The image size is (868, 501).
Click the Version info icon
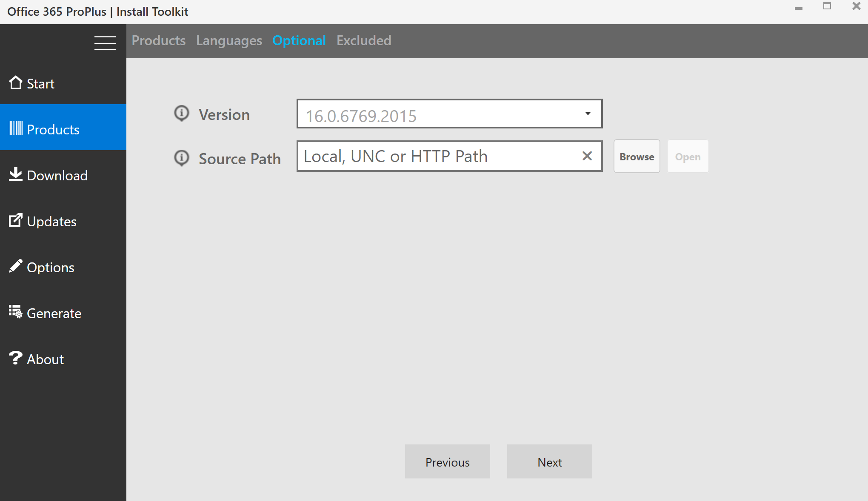pyautogui.click(x=182, y=113)
